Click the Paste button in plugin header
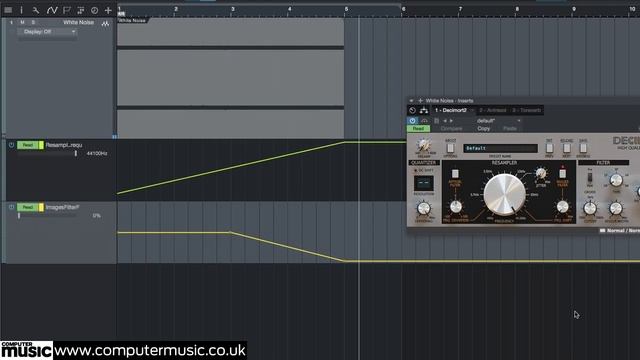This screenshot has height=360, width=640. coord(510,129)
